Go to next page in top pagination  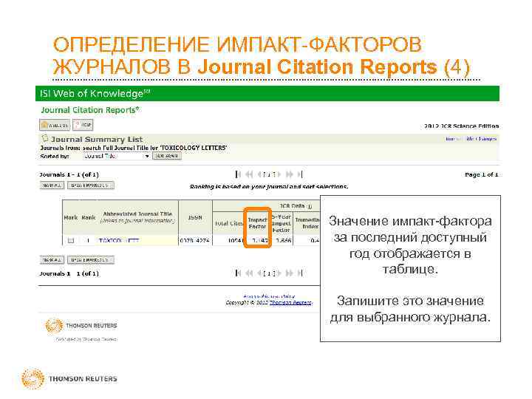click(x=279, y=174)
